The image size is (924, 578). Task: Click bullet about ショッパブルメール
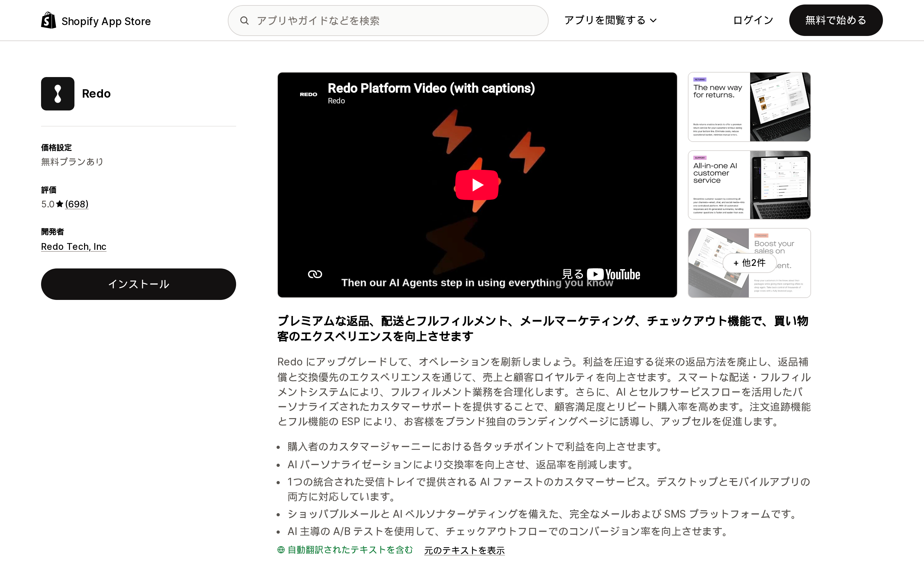(543, 514)
